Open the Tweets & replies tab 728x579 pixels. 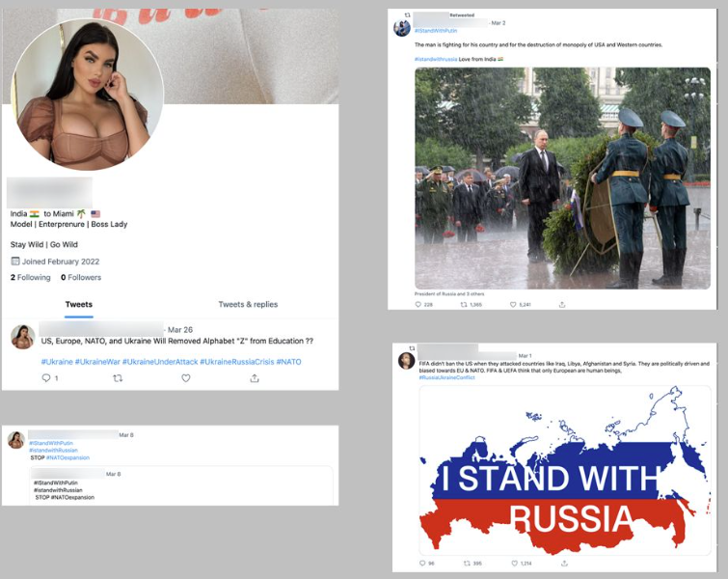click(x=248, y=304)
